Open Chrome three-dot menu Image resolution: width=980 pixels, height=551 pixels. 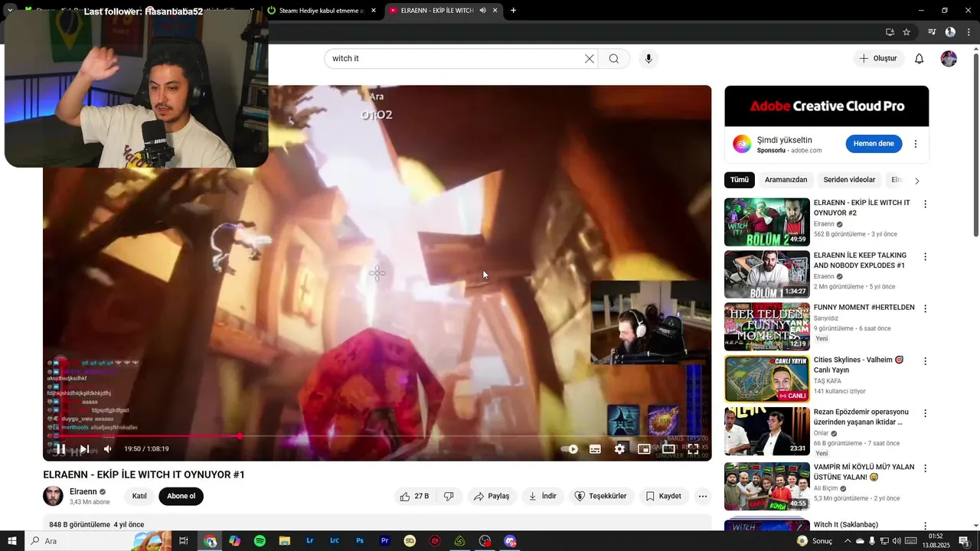[968, 32]
